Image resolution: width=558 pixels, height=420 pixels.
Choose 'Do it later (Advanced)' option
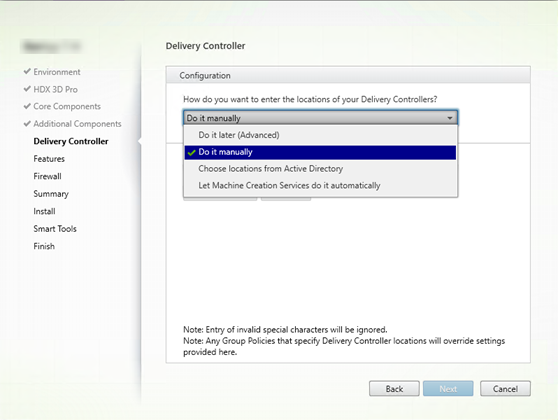[320, 135]
